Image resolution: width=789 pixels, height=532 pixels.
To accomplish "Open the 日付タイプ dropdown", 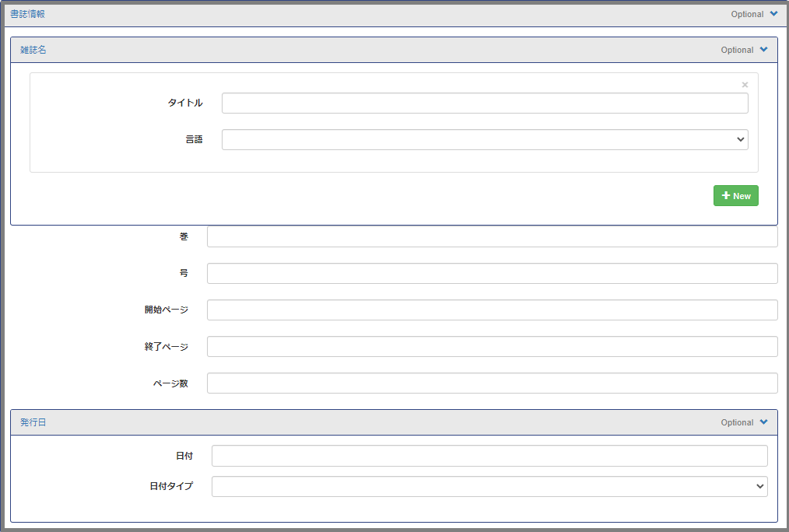I will [489, 486].
